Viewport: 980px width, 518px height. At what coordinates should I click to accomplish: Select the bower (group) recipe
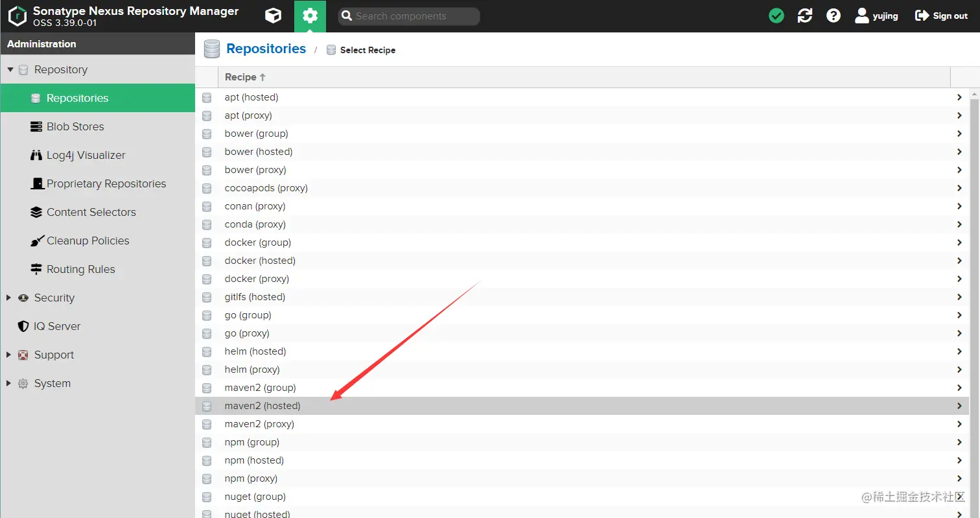coord(582,134)
